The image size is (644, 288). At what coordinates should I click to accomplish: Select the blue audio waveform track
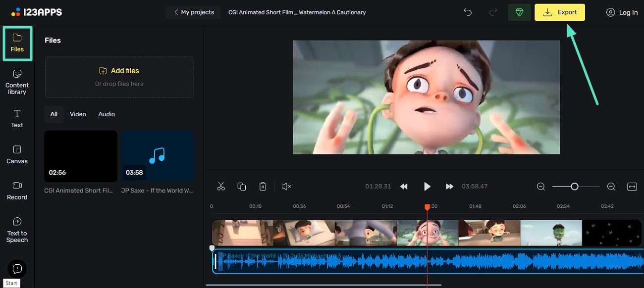(x=428, y=261)
